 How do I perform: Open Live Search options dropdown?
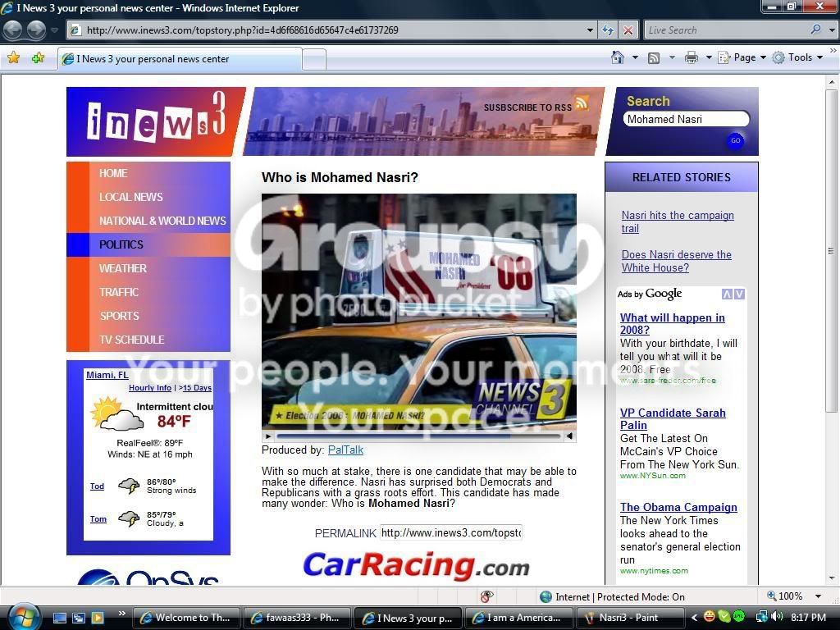(832, 30)
